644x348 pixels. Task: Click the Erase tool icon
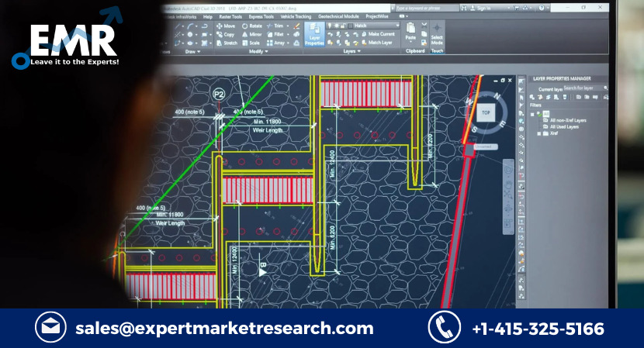[x=296, y=26]
